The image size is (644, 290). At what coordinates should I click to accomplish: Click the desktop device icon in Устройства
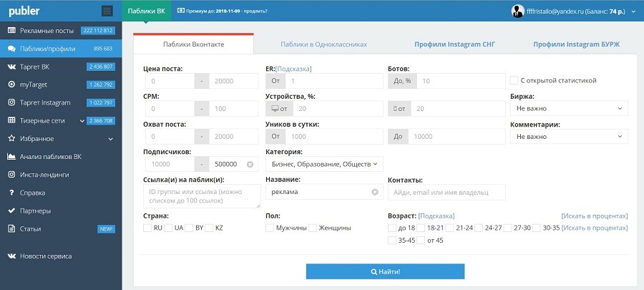275,109
